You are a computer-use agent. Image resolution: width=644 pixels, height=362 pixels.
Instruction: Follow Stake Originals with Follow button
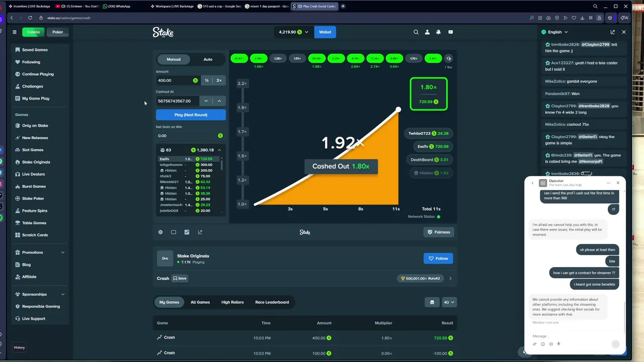click(x=438, y=258)
